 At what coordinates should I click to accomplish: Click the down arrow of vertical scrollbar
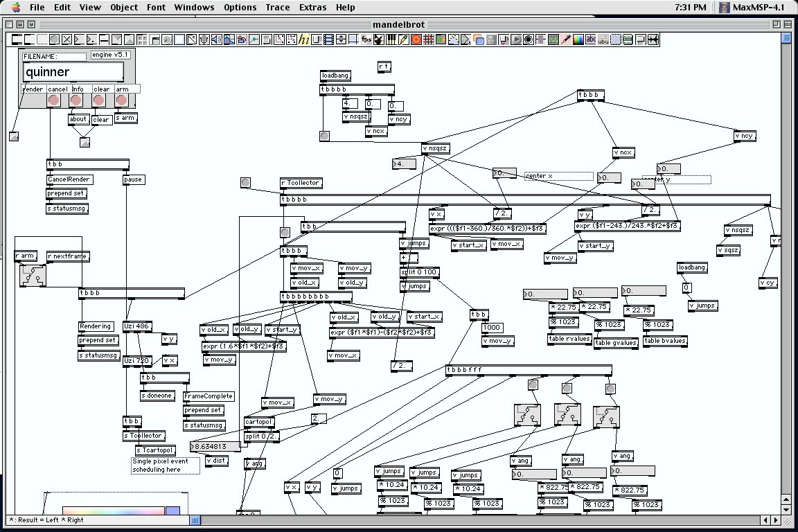click(x=786, y=510)
